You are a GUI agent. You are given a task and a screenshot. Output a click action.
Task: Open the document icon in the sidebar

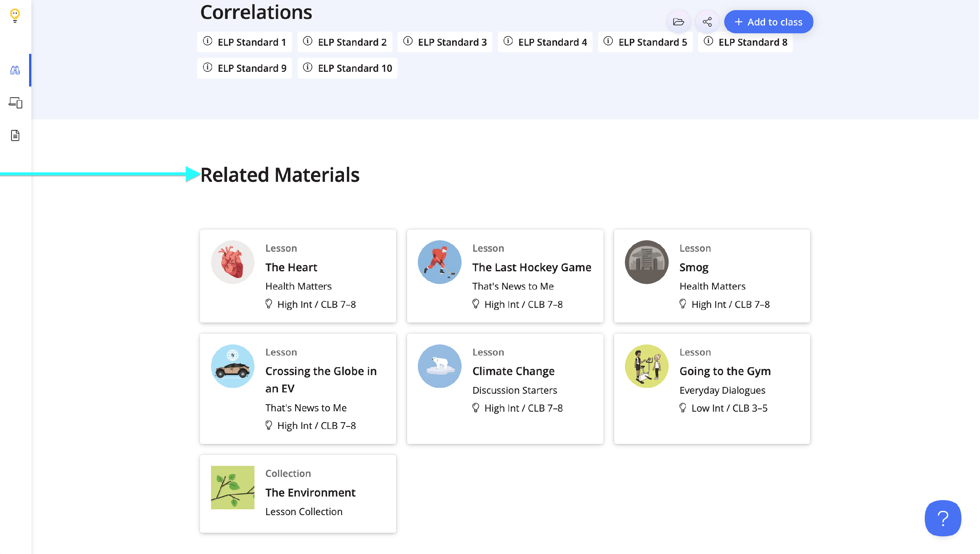coord(15,135)
